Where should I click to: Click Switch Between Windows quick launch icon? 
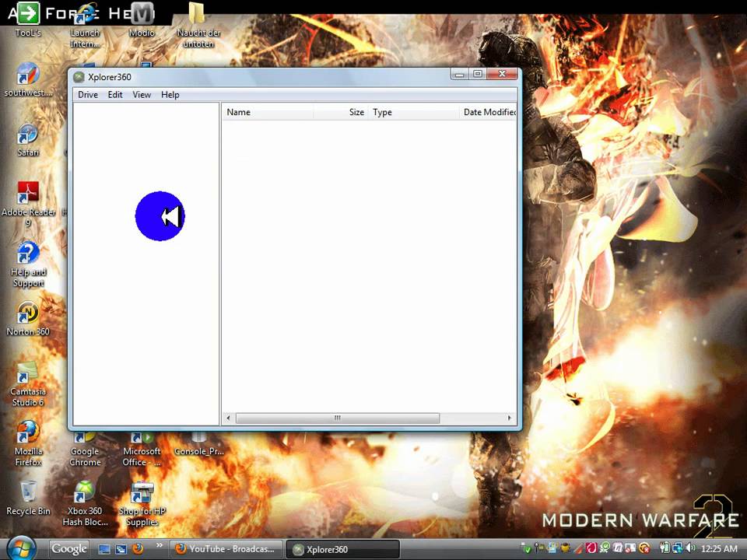121,549
